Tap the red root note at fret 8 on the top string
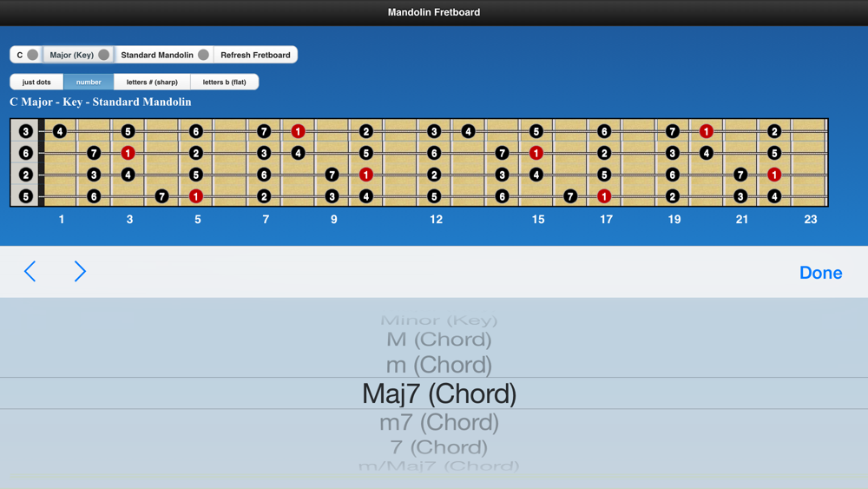This screenshot has width=868, height=489. tap(298, 131)
